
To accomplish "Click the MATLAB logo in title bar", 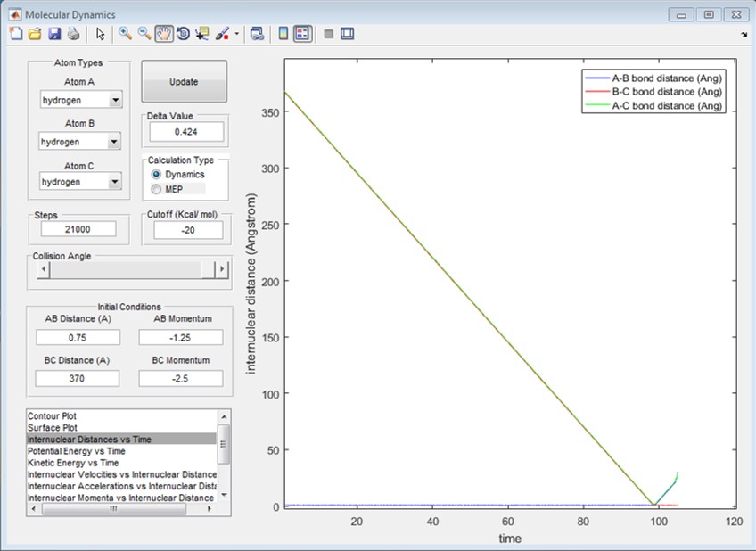I will 15,14.
